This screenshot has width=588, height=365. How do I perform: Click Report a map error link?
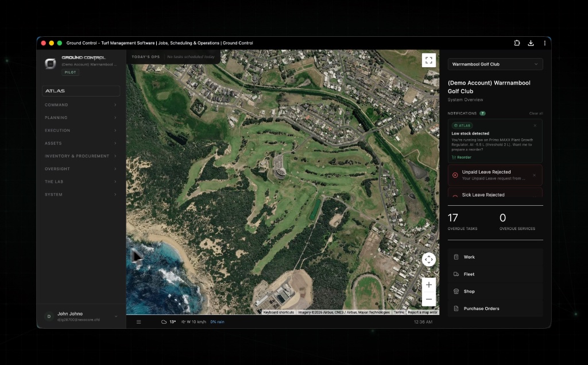(422, 313)
